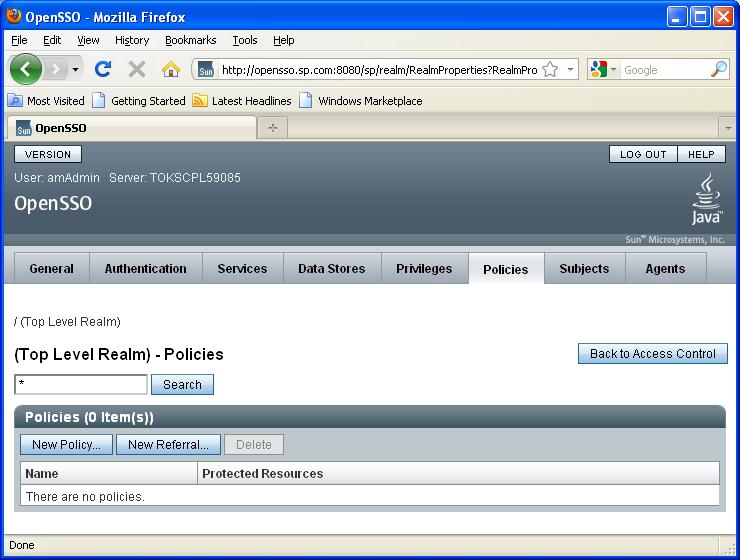
Task: Click the Firefox icon in the title bar
Action: pos(14,17)
